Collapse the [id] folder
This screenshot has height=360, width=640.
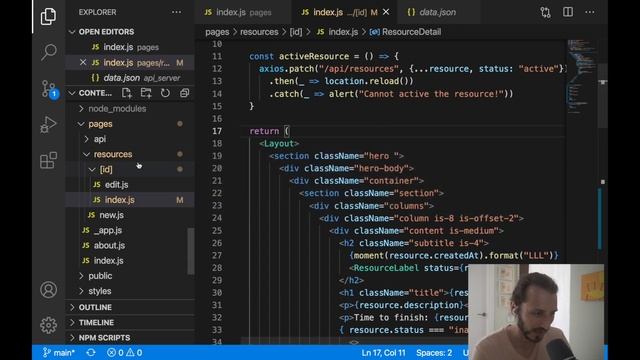point(106,169)
